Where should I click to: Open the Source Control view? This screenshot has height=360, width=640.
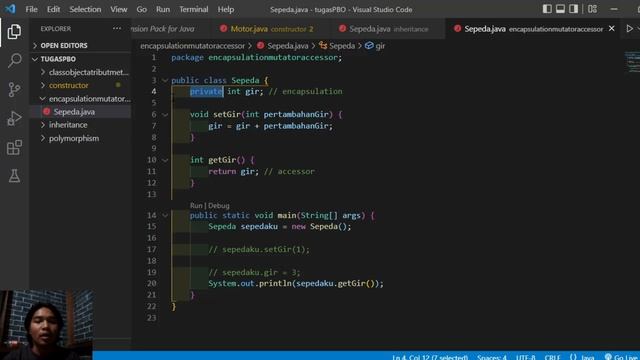pyautogui.click(x=14, y=89)
